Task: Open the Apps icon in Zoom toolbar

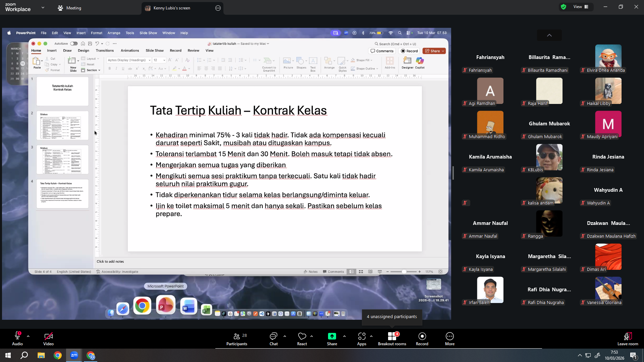Action: tap(362, 339)
